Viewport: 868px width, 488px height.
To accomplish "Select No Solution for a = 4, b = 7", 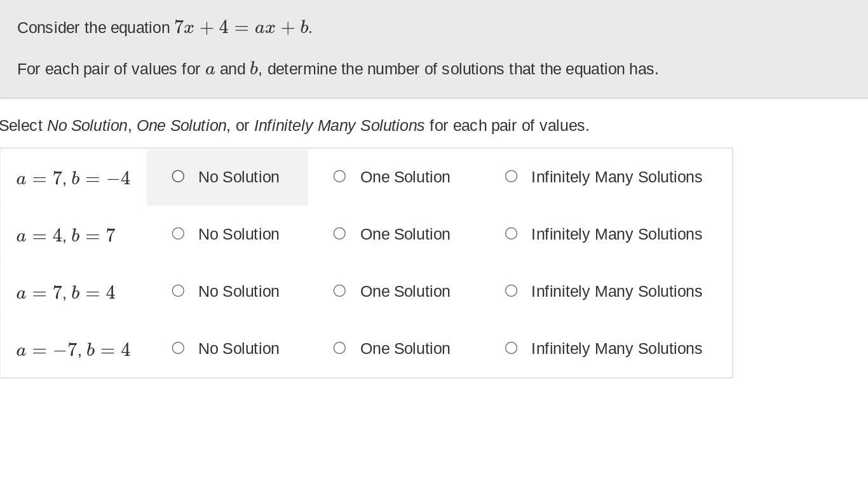I will click(178, 234).
